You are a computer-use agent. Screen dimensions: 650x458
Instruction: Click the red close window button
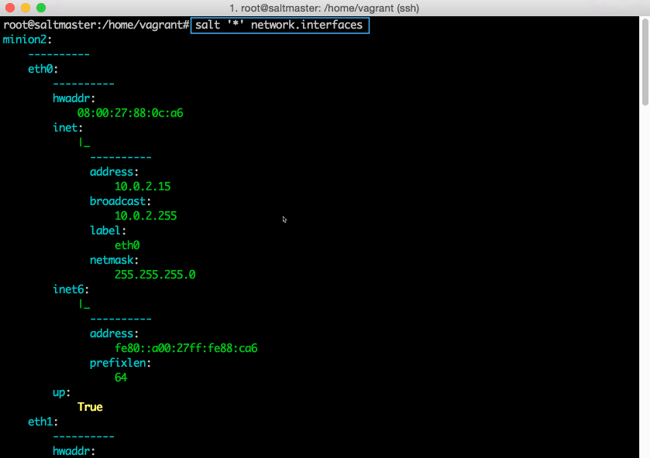point(9,8)
